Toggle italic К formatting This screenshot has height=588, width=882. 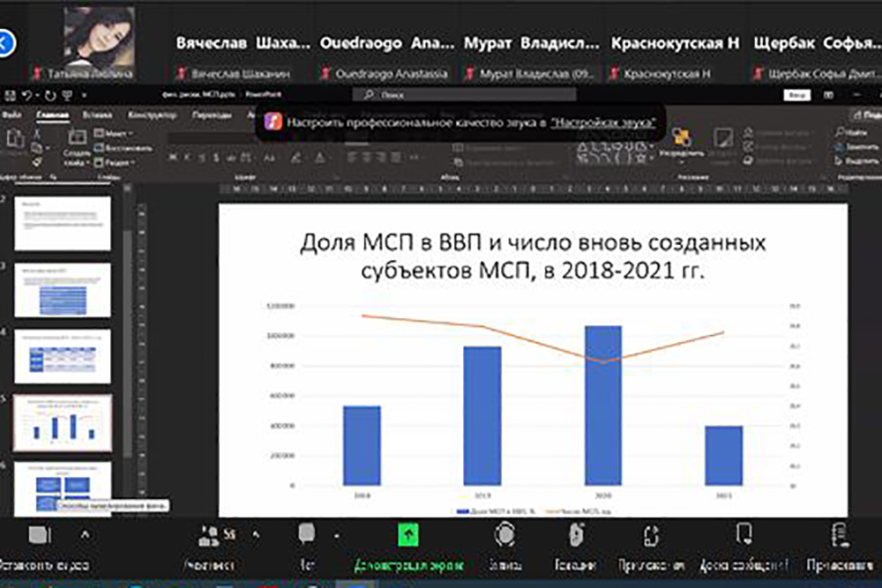187,158
